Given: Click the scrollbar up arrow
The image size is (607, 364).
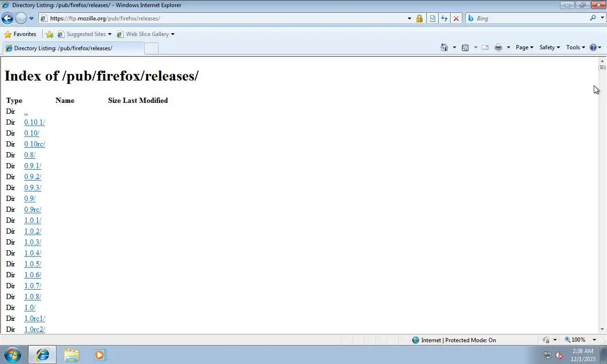Looking at the screenshot, I should (602, 61).
